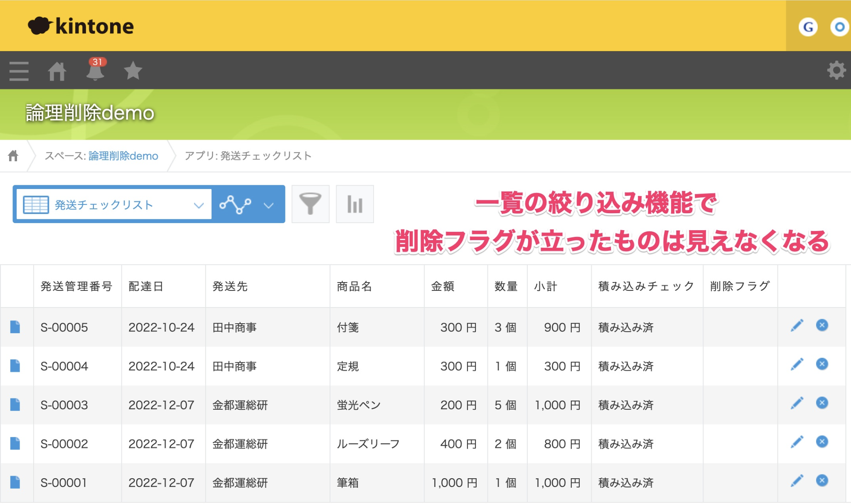Image resolution: width=851 pixels, height=504 pixels.
Task: Open the filter settings icon
Action: (x=310, y=204)
